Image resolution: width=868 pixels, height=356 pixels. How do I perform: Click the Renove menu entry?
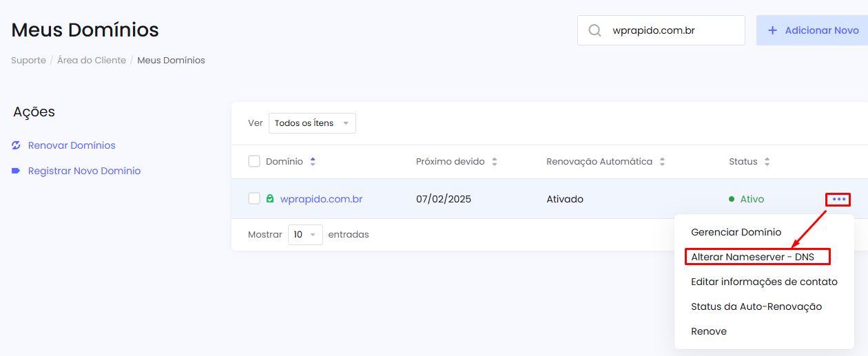(709, 331)
